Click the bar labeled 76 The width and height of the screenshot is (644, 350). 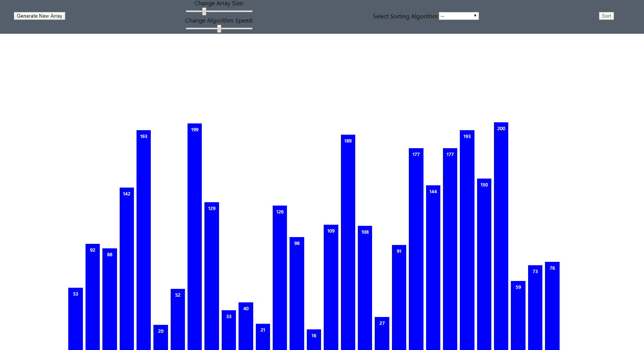[552, 306]
